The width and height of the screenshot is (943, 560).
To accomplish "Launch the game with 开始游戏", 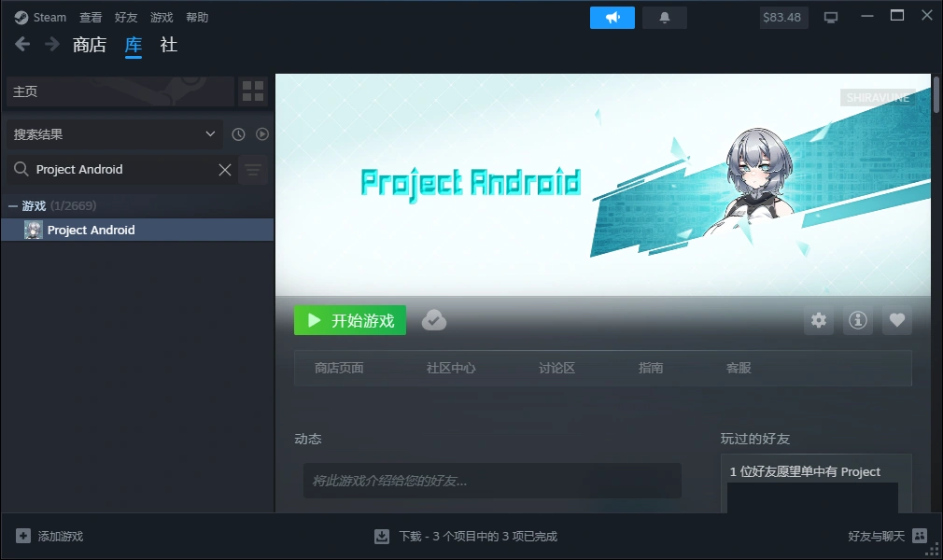I will pos(350,320).
